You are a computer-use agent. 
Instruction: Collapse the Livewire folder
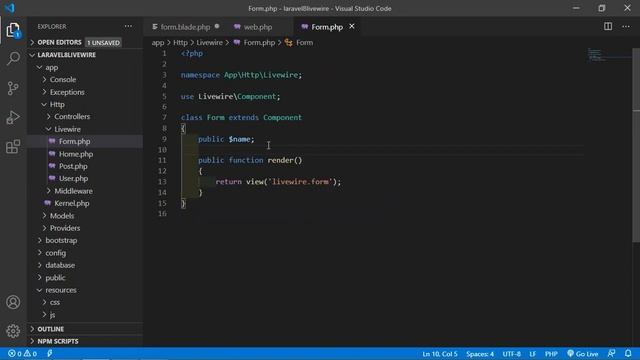click(67, 129)
